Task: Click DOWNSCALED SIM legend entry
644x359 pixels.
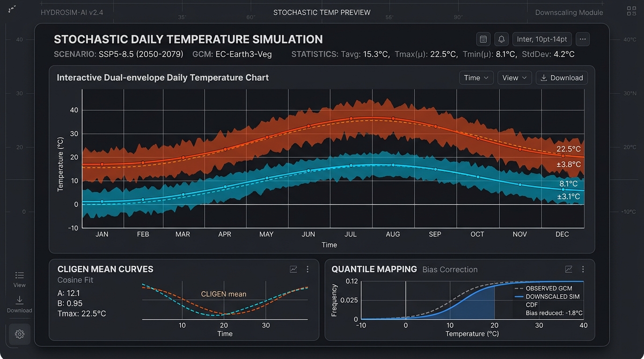Action: tap(547, 296)
